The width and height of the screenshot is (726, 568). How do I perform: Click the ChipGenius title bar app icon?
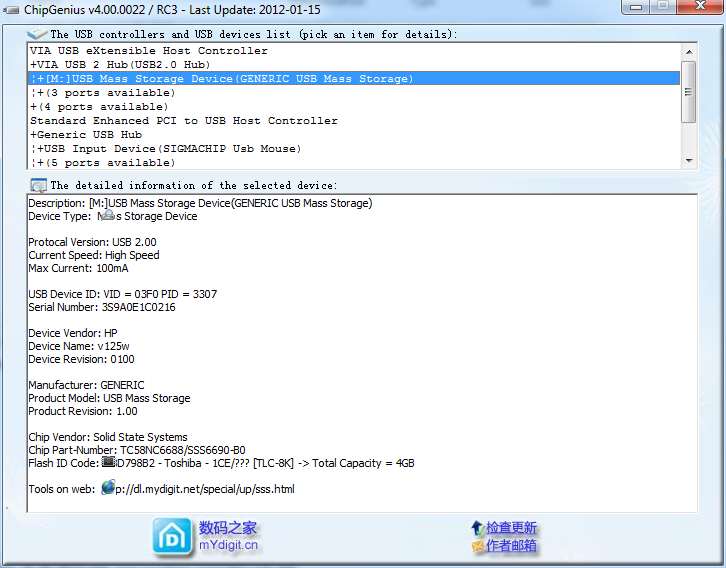click(11, 10)
